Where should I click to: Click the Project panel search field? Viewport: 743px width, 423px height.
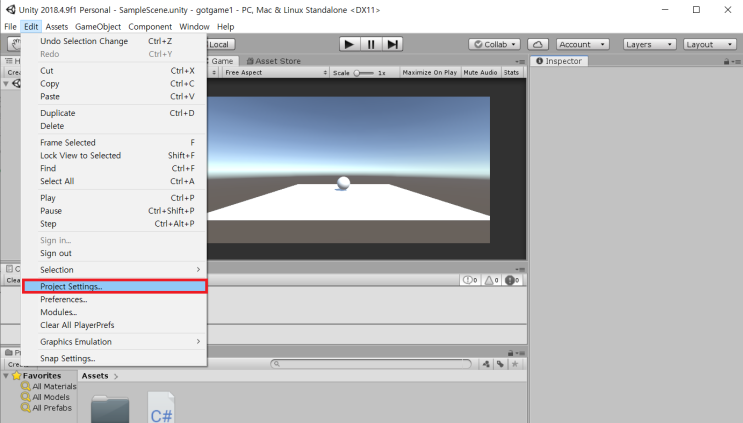[371, 364]
